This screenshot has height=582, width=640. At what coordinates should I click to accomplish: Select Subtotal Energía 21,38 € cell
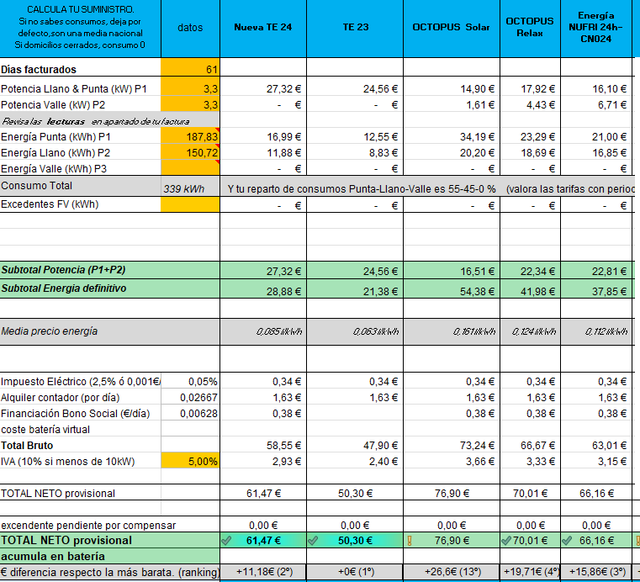[x=355, y=289]
